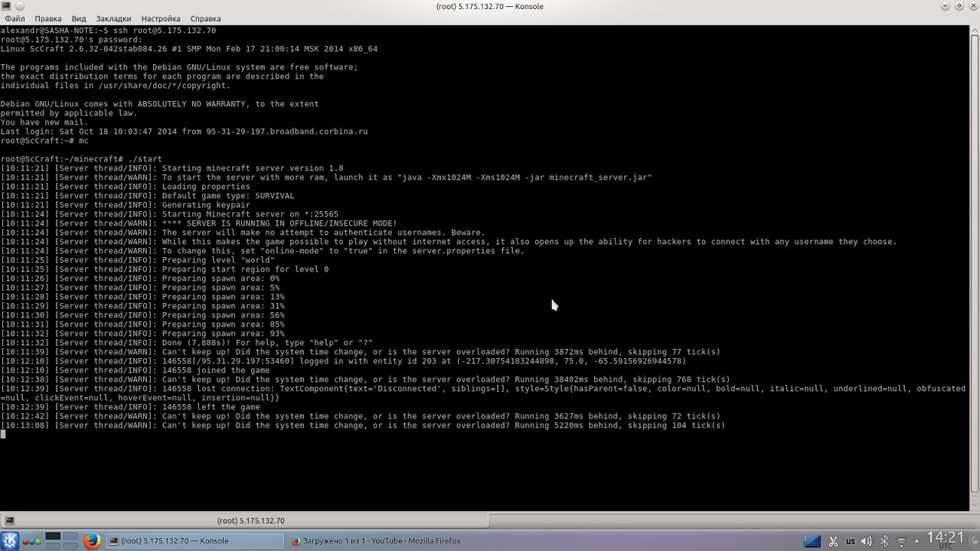The width and height of the screenshot is (980, 551).
Task: Launch Firefox from the panel quick-launch icon
Action: pos(92,540)
